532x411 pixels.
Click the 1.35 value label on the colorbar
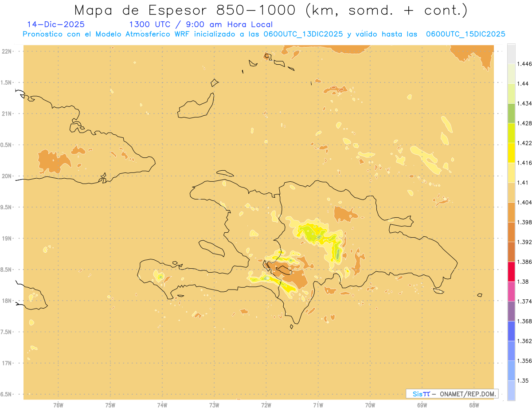(523, 380)
